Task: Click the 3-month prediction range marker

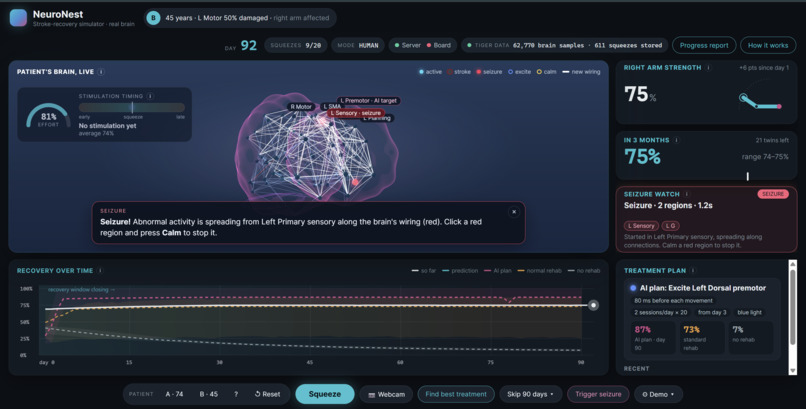Action: pyautogui.click(x=747, y=176)
